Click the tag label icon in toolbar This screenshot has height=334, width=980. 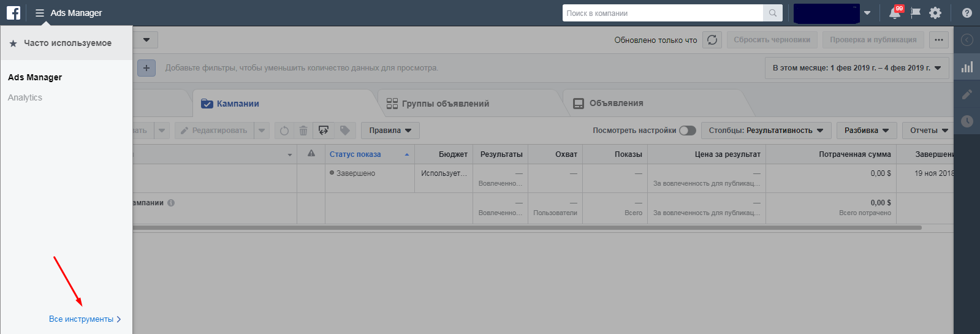click(x=345, y=131)
